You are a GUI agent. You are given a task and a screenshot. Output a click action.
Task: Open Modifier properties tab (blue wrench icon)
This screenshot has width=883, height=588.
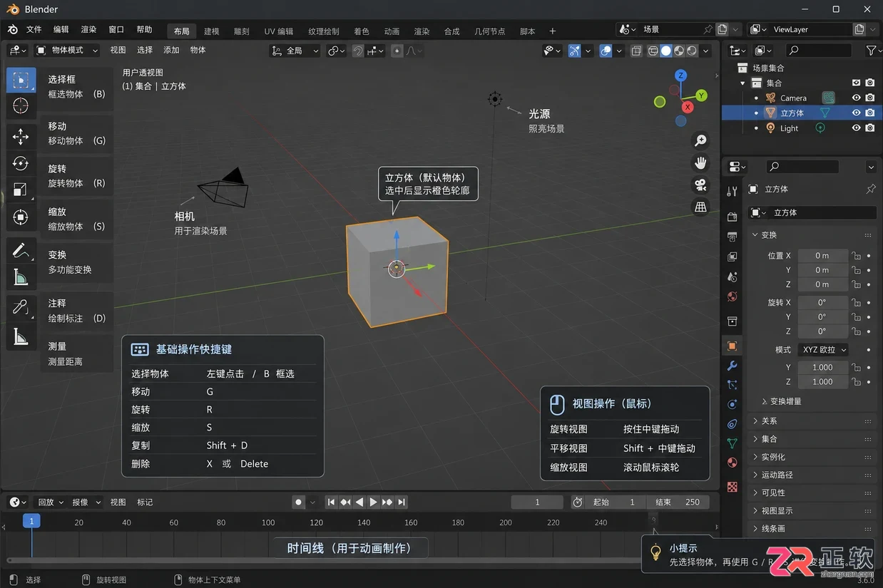pos(732,366)
